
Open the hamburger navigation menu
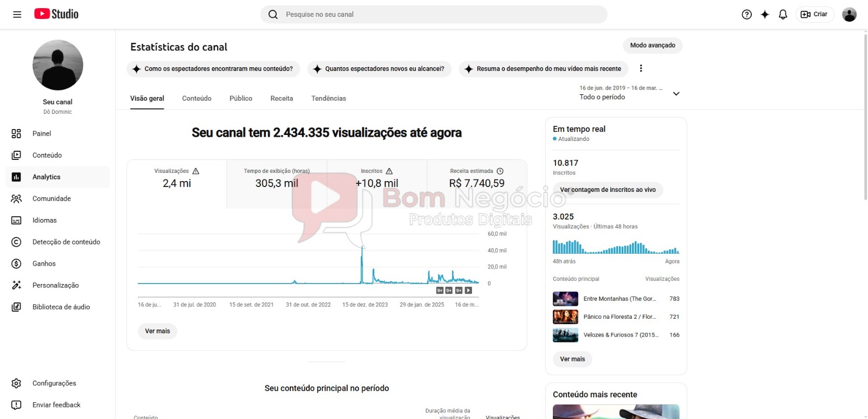click(x=17, y=15)
